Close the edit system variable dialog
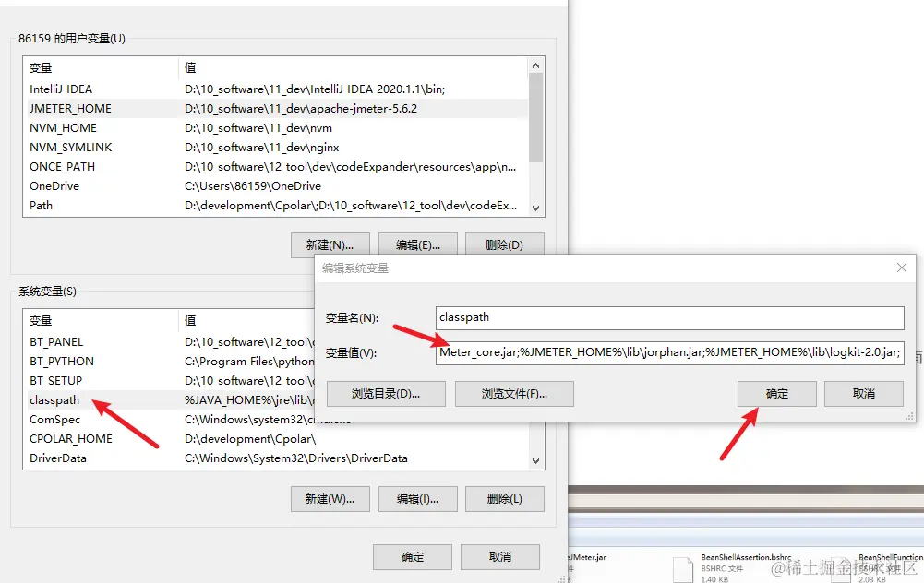 pyautogui.click(x=901, y=268)
